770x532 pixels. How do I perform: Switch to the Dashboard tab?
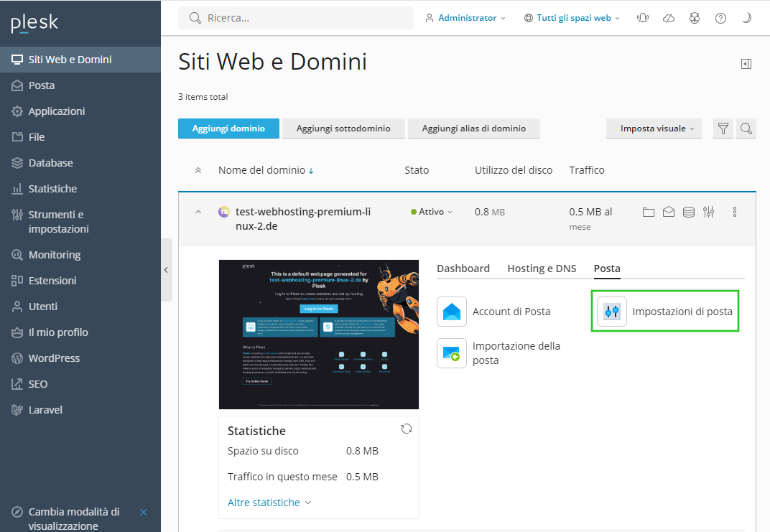point(463,269)
